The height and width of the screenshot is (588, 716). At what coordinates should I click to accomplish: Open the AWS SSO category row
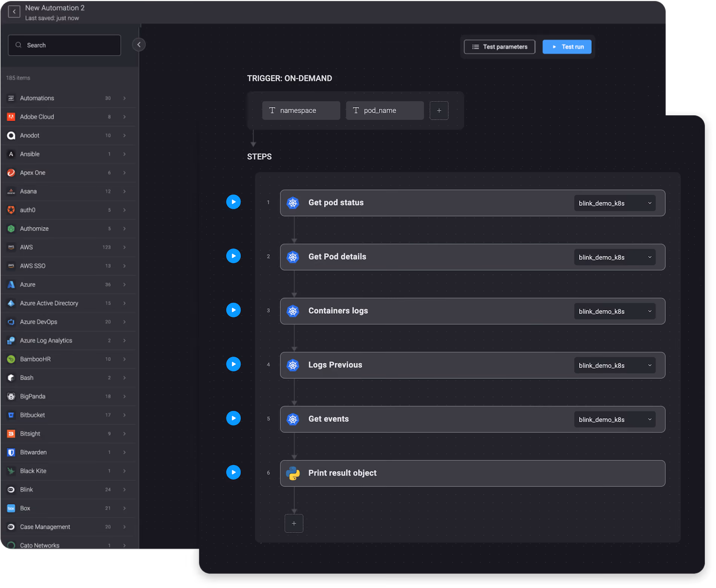pos(68,266)
